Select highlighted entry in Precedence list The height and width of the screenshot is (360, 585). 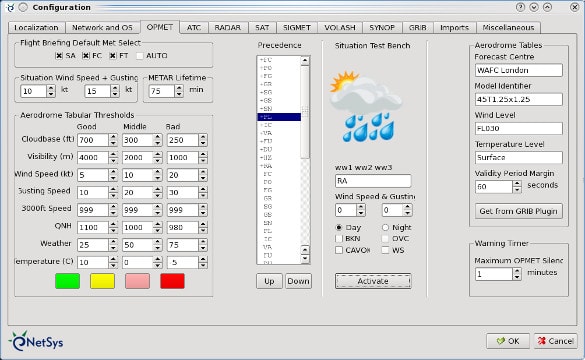(279, 117)
